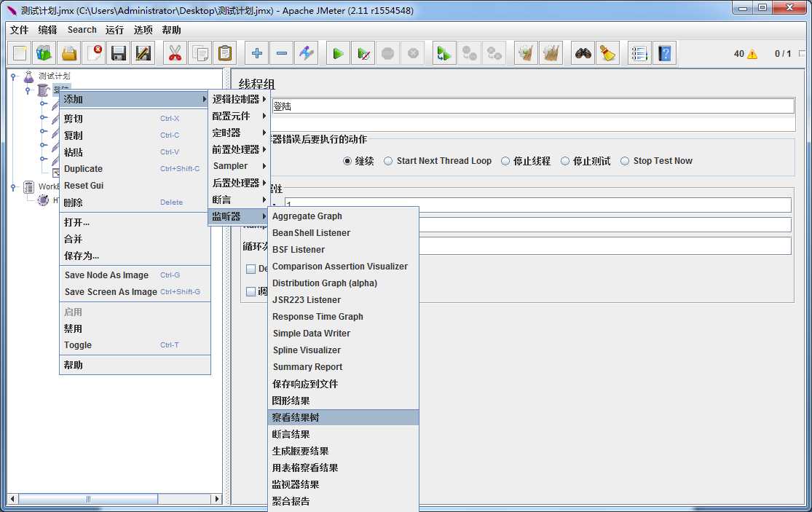Image resolution: width=812 pixels, height=512 pixels.
Task: Click the Remote Stop All icon
Action: [x=469, y=53]
